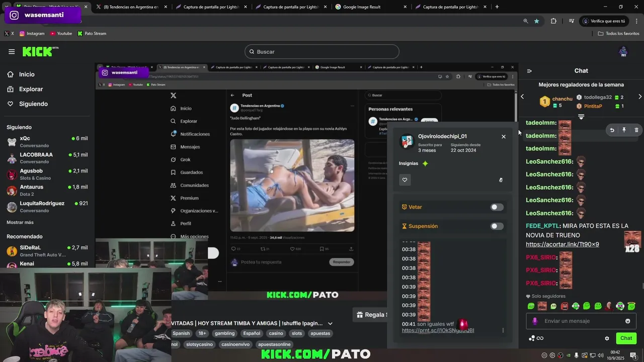The height and width of the screenshot is (362, 644).
Task: Open Chrome's zoom magnifier icon in address bar
Action: tap(526, 21)
